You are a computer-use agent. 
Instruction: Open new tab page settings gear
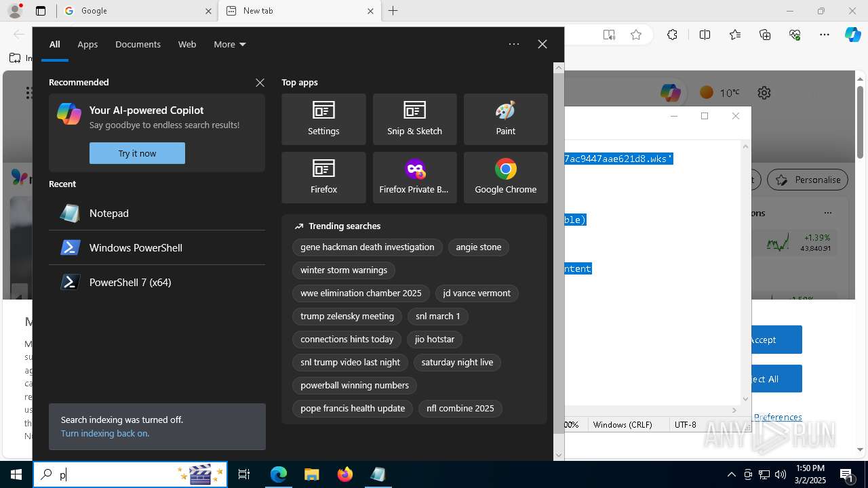click(764, 93)
